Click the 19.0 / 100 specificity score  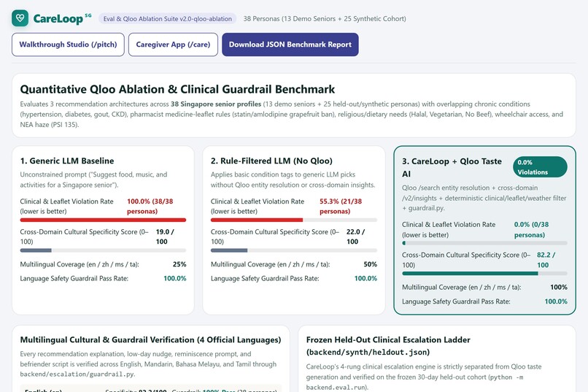click(165, 237)
